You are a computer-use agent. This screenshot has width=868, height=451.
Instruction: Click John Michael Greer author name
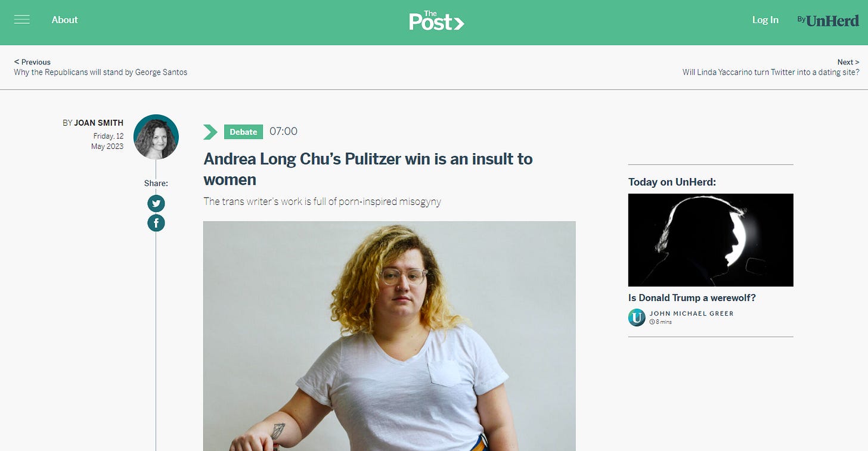[692, 313]
